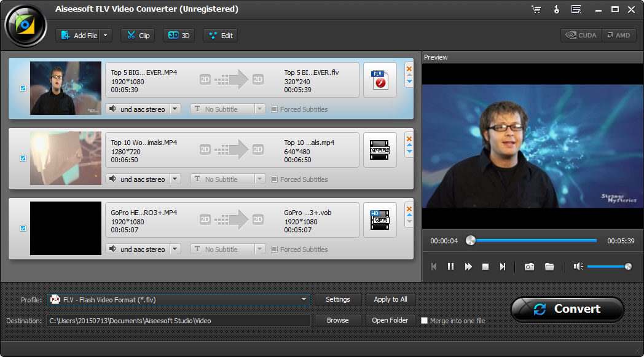Image resolution: width=644 pixels, height=357 pixels.
Task: Click FLV format icon for first video
Action: coord(380,80)
